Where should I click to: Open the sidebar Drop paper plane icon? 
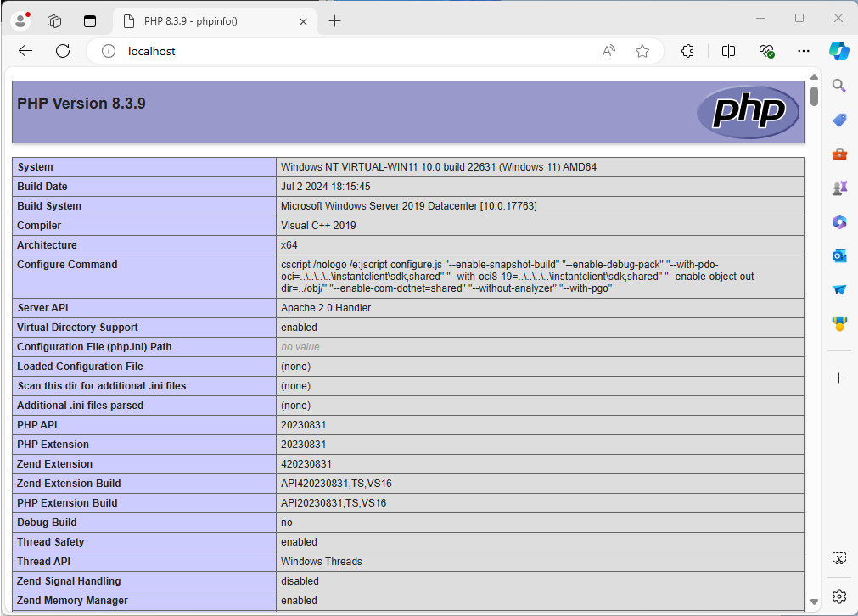[839, 289]
